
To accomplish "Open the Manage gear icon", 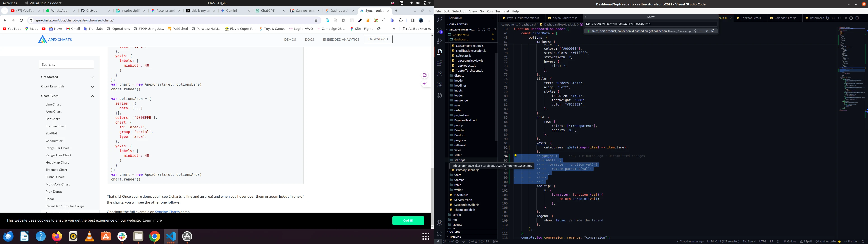I will [439, 234].
